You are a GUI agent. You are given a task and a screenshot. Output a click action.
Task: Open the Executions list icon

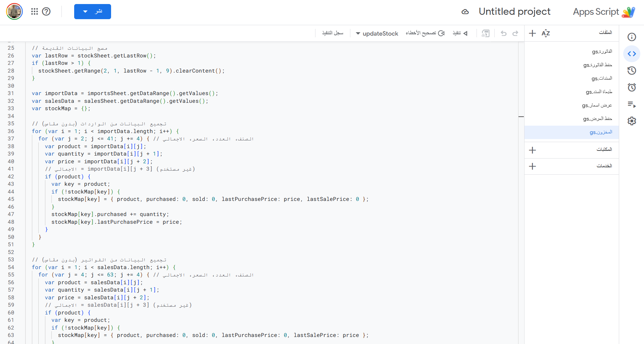coord(632,104)
